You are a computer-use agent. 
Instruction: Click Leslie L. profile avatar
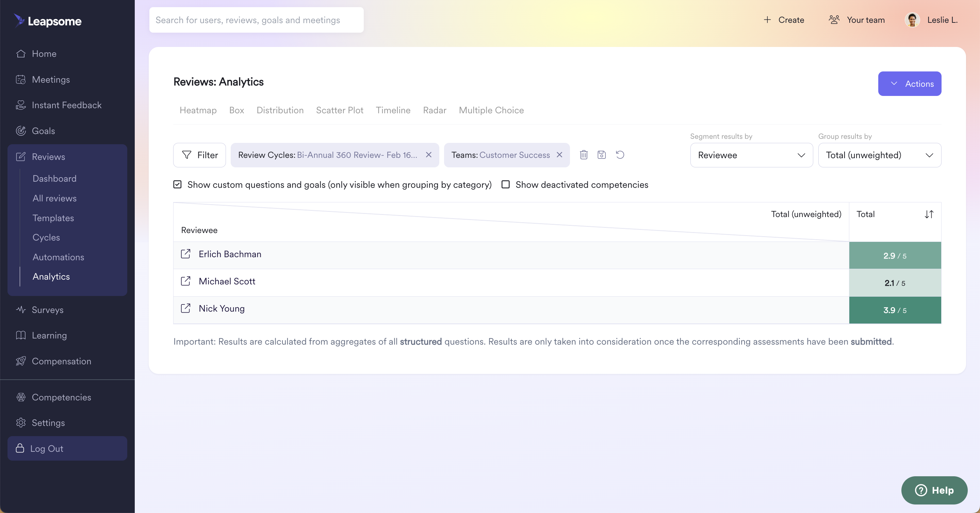912,20
